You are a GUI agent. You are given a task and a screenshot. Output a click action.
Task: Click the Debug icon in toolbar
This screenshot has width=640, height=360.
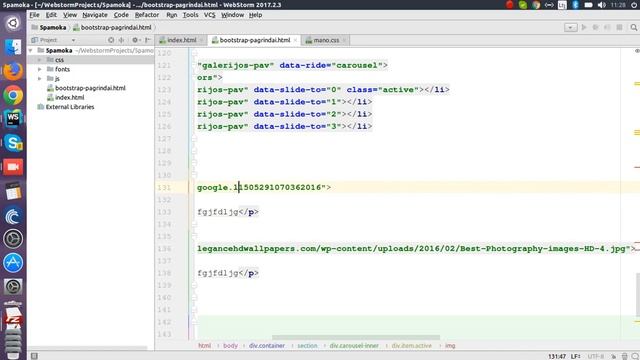pyautogui.click(x=596, y=27)
